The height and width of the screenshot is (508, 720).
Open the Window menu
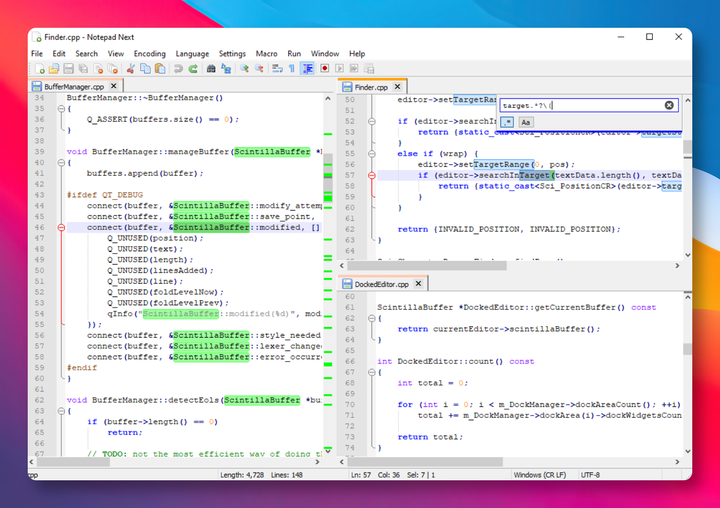click(x=325, y=54)
